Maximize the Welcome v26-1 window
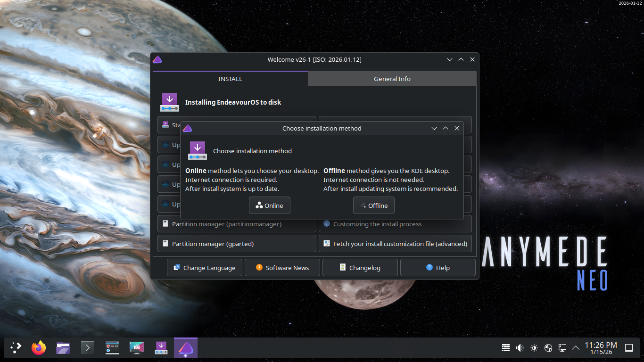The image size is (644, 362). click(x=461, y=59)
